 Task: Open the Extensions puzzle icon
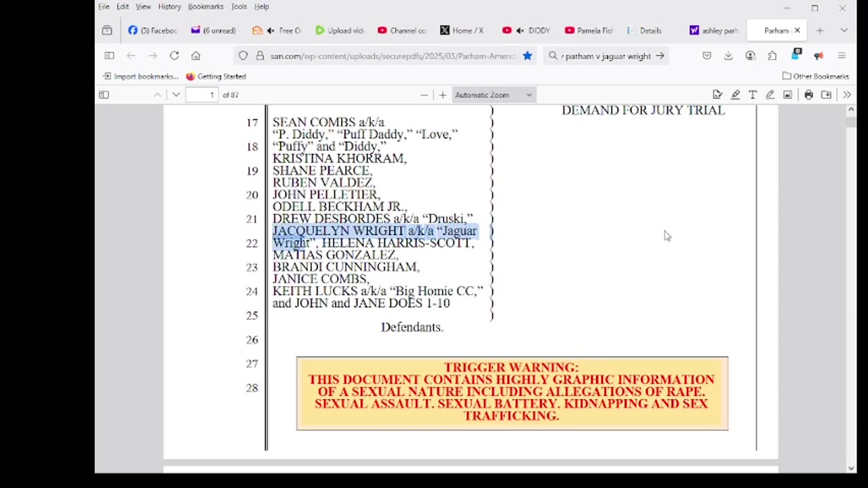coord(772,56)
